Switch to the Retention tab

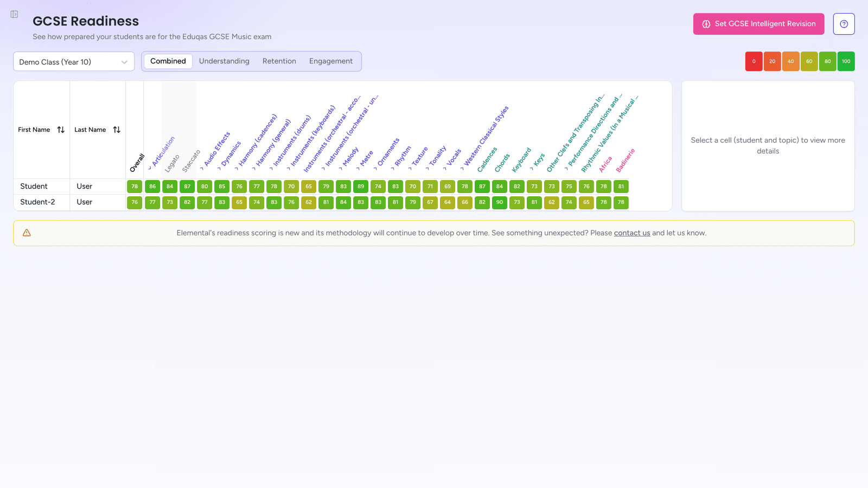(279, 61)
